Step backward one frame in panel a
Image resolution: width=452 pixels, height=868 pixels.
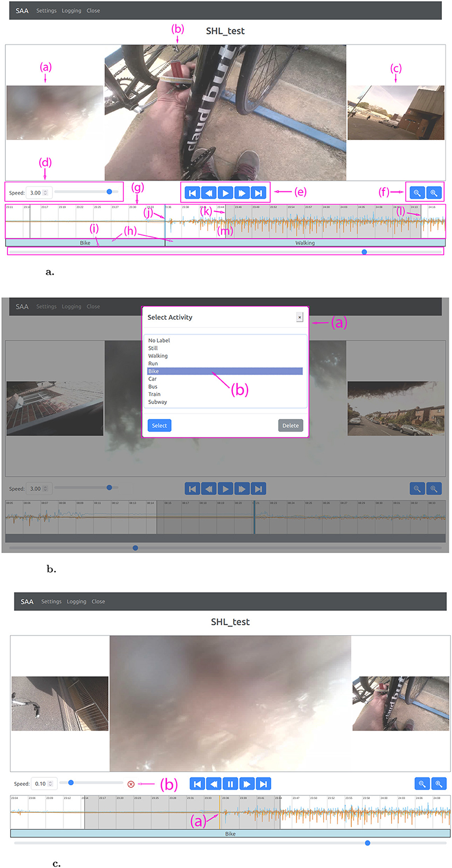click(209, 193)
